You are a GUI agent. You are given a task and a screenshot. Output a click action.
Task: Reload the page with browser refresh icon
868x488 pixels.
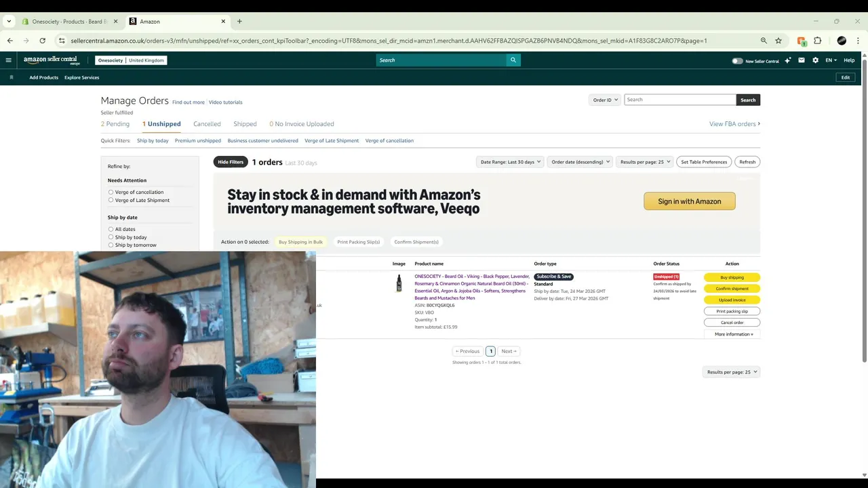(x=42, y=41)
